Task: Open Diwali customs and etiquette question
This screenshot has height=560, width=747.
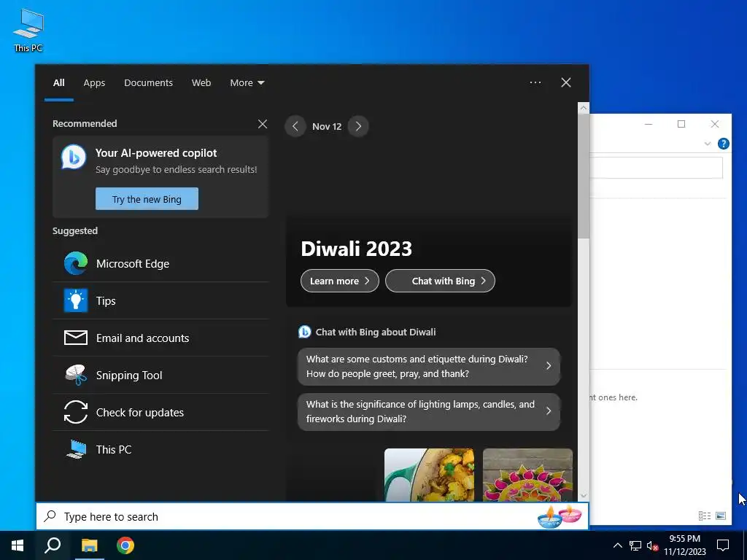Action: click(429, 366)
